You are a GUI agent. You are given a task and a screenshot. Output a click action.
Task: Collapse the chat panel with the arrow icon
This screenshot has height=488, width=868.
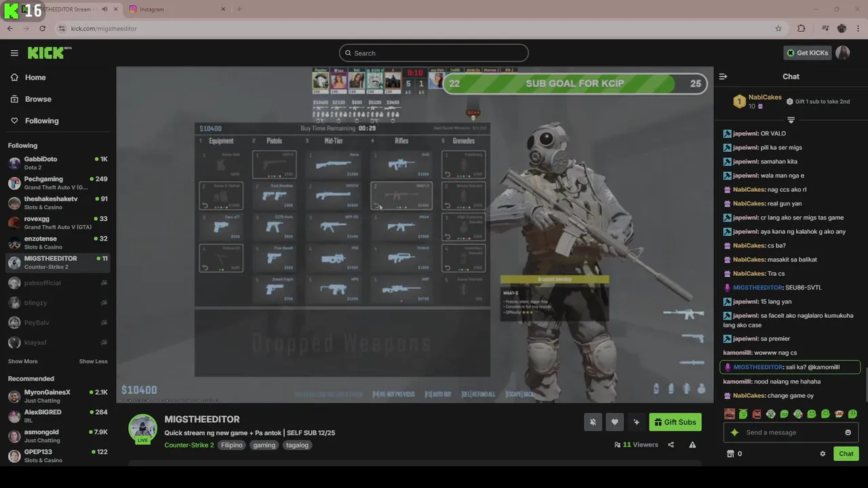(x=723, y=77)
